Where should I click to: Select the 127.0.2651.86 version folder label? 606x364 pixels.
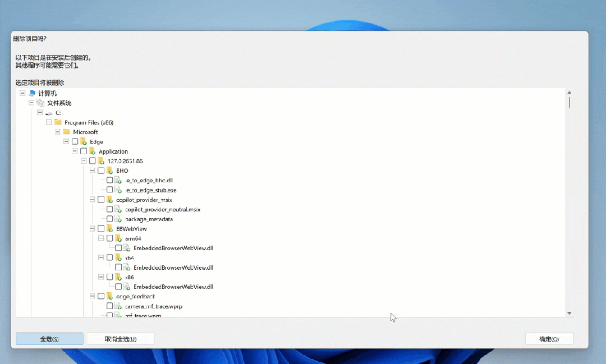coord(129,161)
